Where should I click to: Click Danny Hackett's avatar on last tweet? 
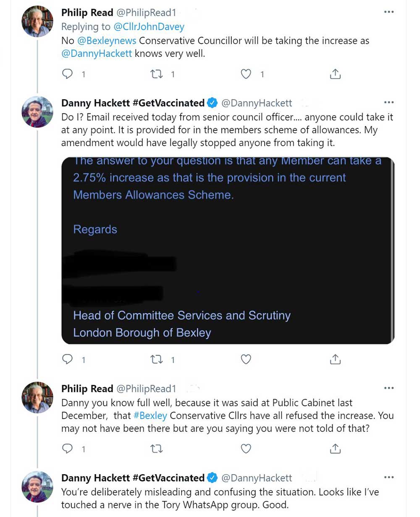tap(37, 487)
